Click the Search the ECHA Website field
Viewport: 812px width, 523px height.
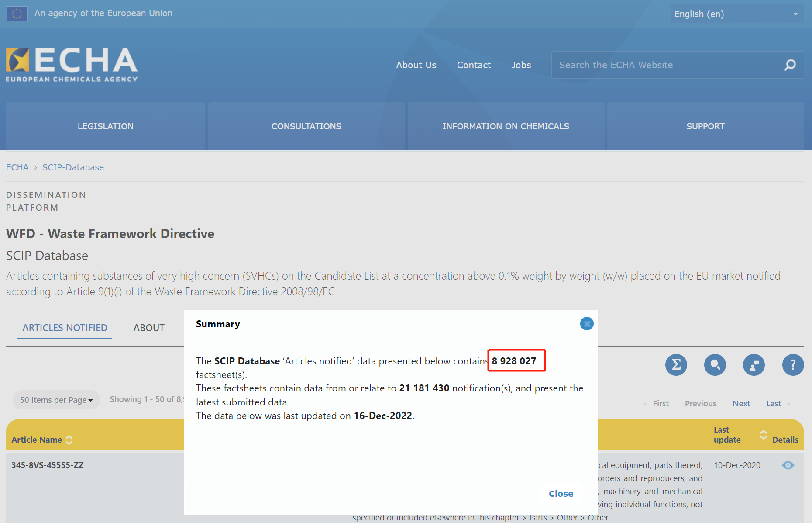[668, 65]
